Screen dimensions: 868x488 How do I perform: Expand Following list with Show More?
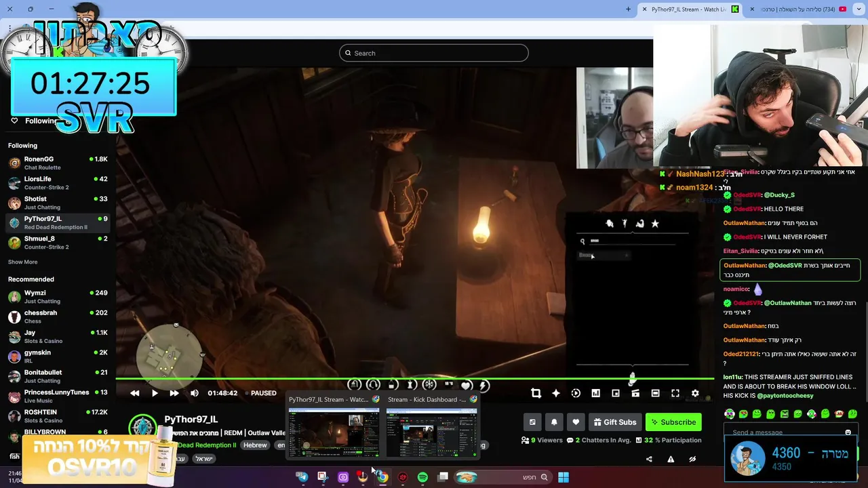pyautogui.click(x=22, y=262)
